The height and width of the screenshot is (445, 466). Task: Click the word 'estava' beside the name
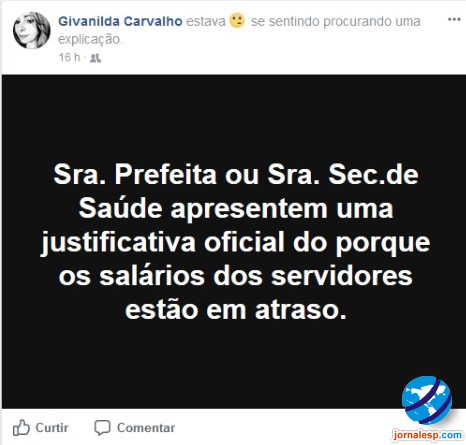206,21
